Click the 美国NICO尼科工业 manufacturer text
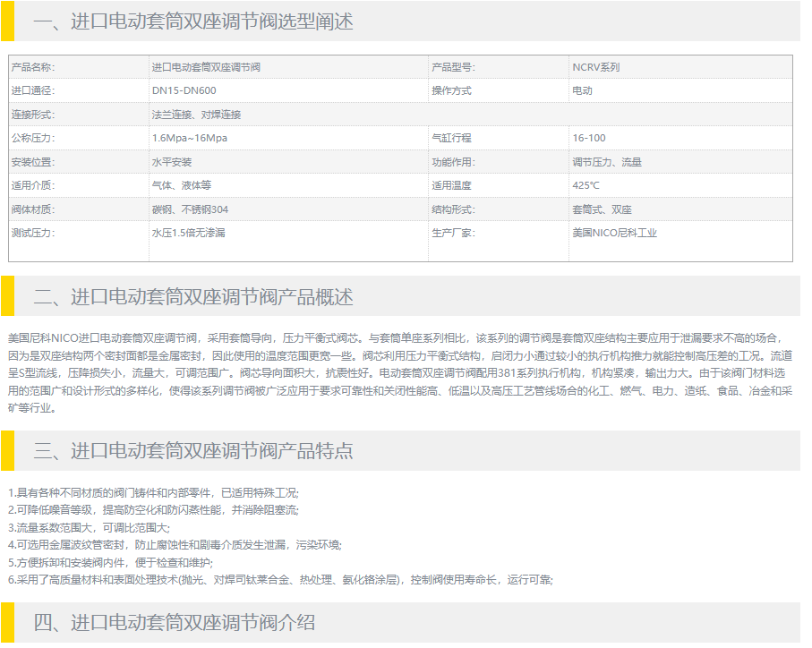Screen dimensions: 812x648 pyautogui.click(x=614, y=233)
